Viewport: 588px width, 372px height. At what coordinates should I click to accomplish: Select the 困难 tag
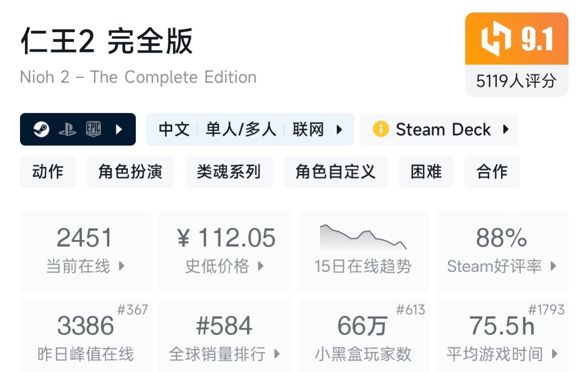[x=426, y=172]
